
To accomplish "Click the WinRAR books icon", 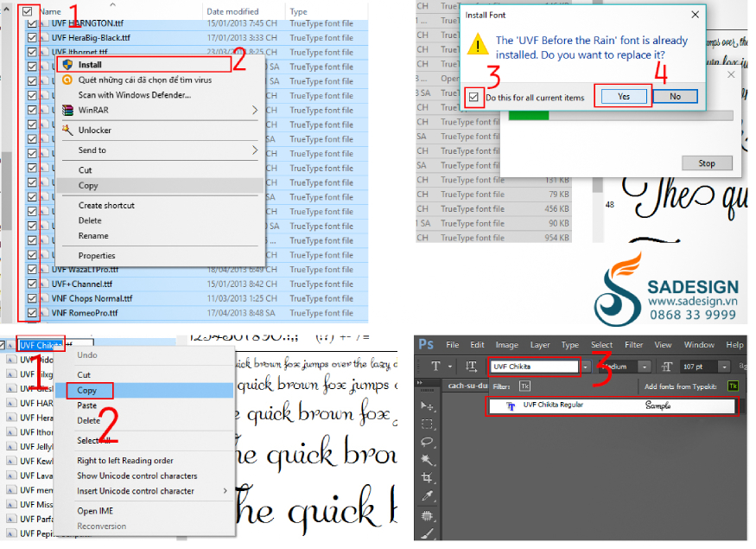I will 68,112.
